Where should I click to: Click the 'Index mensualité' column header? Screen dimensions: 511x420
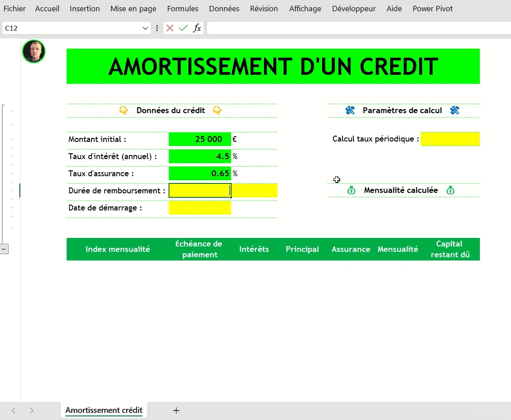118,249
